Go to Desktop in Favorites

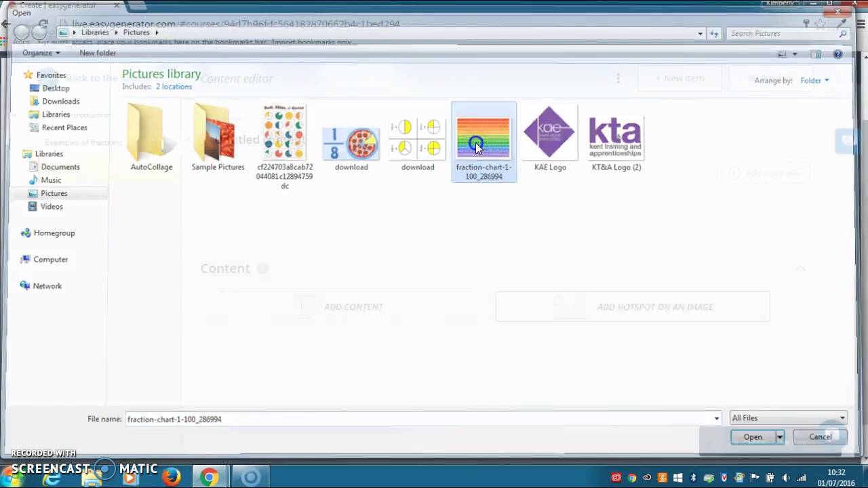click(56, 88)
